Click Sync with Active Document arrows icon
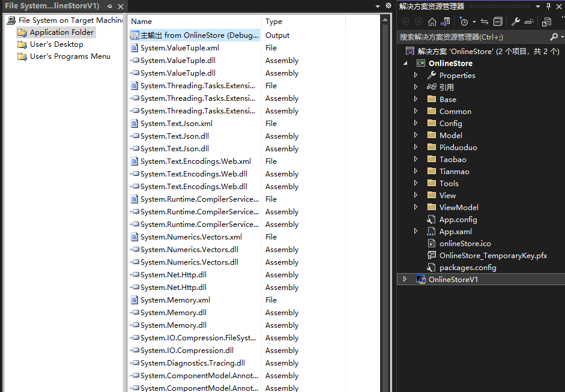 [x=485, y=22]
